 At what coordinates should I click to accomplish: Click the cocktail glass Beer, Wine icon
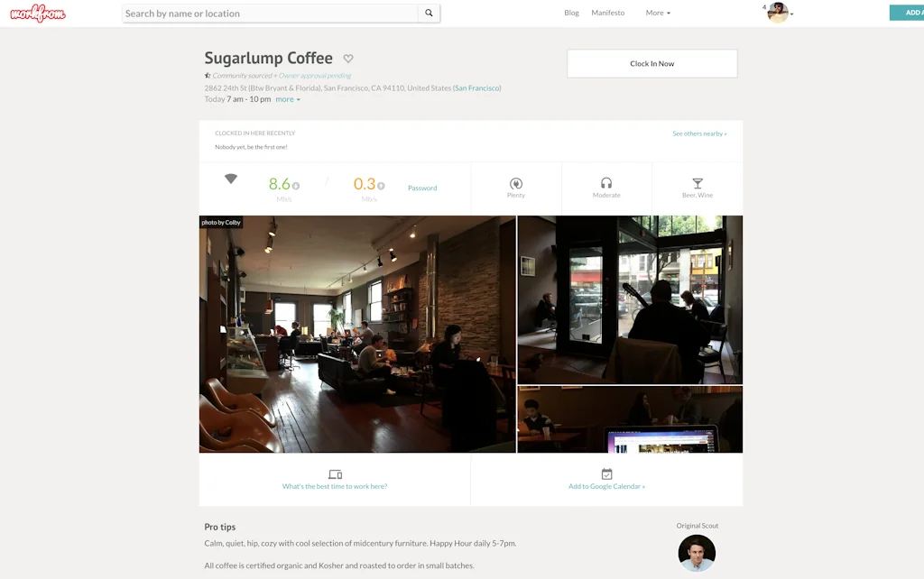698,183
